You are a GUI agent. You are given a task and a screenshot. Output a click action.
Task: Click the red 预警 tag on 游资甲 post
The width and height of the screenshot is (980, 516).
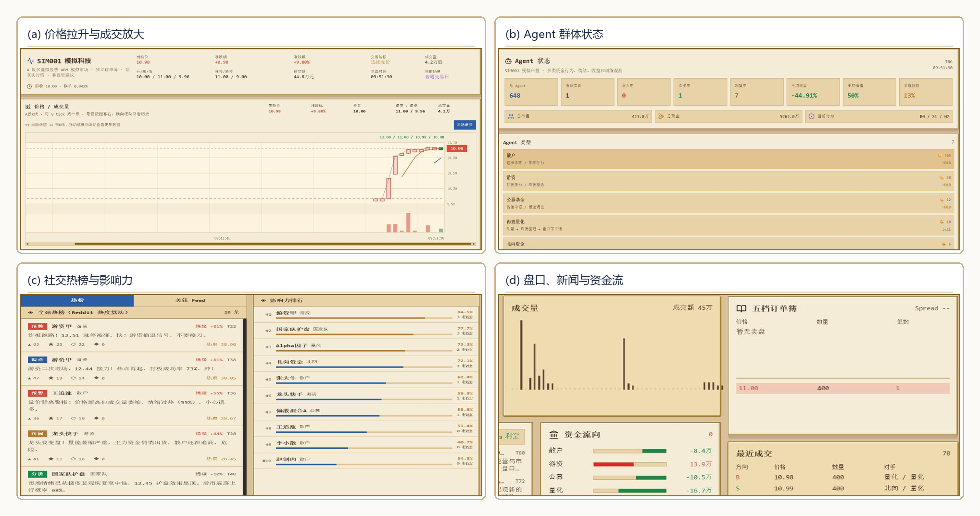tap(38, 327)
